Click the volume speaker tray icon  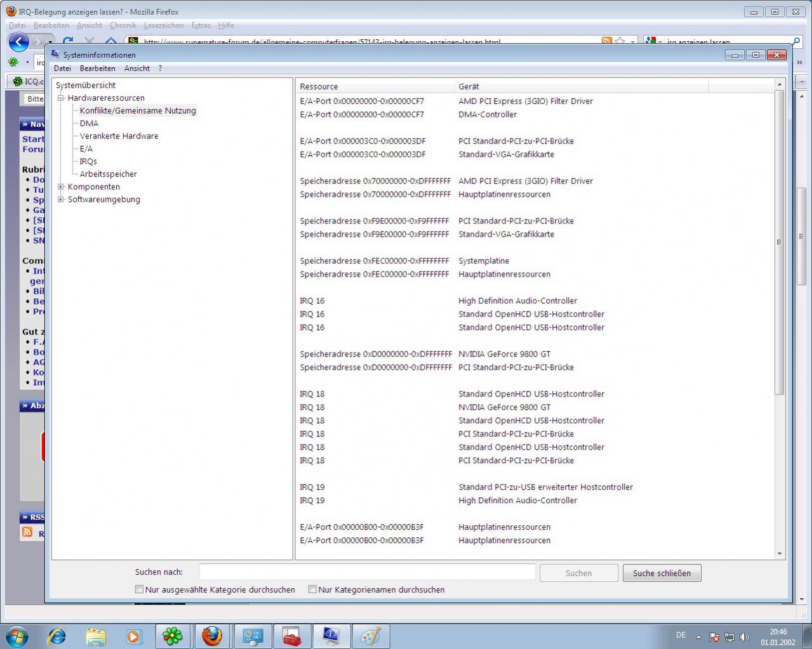[745, 636]
